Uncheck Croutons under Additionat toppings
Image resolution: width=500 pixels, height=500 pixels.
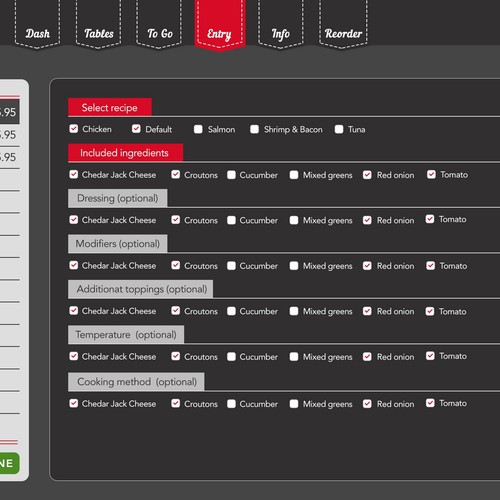tap(176, 311)
